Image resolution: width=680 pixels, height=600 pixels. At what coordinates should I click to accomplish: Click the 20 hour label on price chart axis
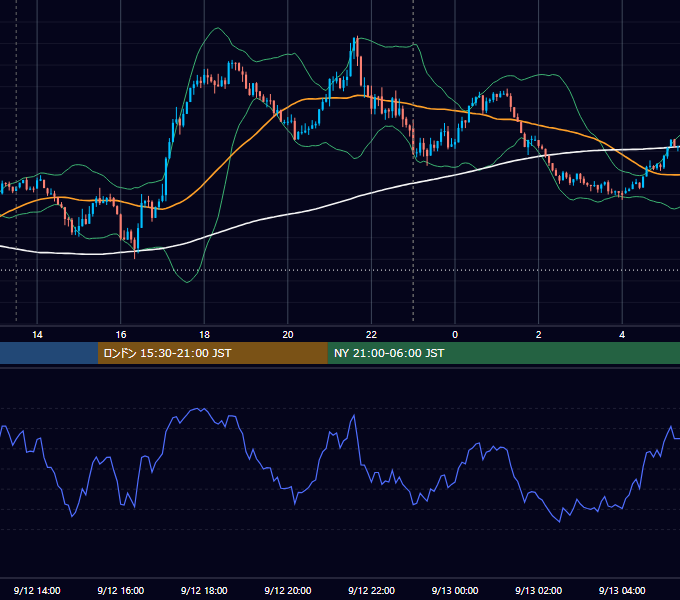(x=288, y=335)
